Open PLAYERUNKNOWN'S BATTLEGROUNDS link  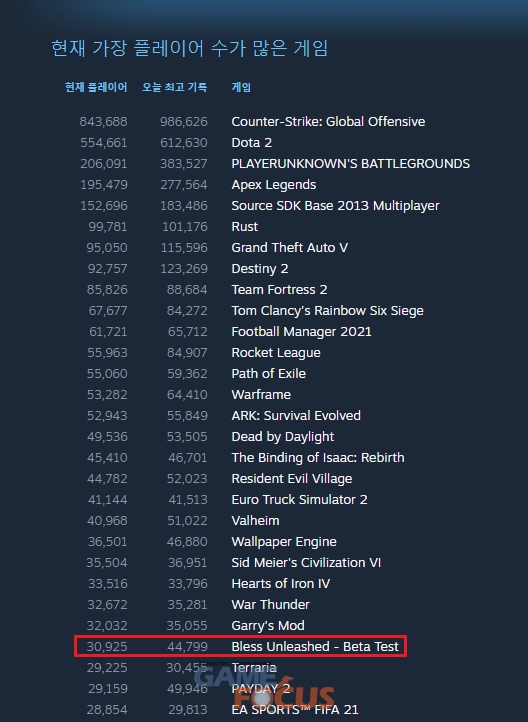click(350, 163)
